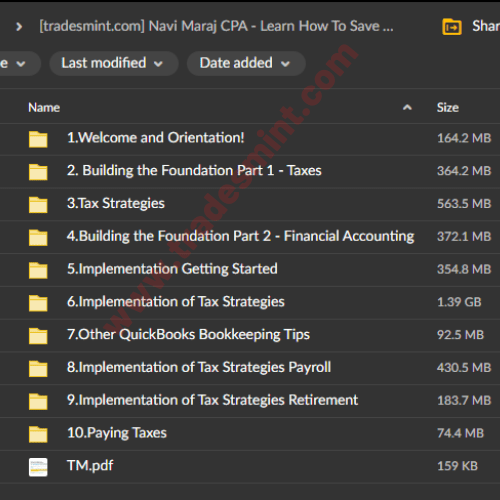Open folder 3.Tax Strategies
This screenshot has height=500, width=500.
[116, 203]
